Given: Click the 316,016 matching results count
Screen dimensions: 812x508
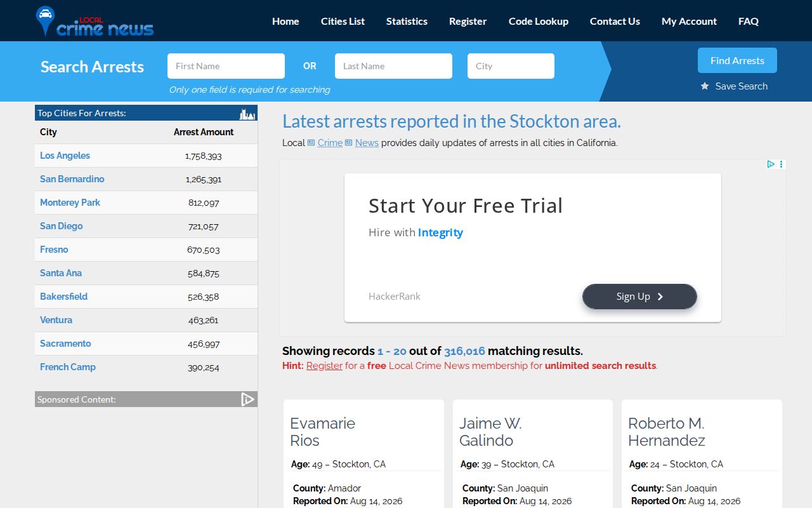Looking at the screenshot, I should pos(464,351).
